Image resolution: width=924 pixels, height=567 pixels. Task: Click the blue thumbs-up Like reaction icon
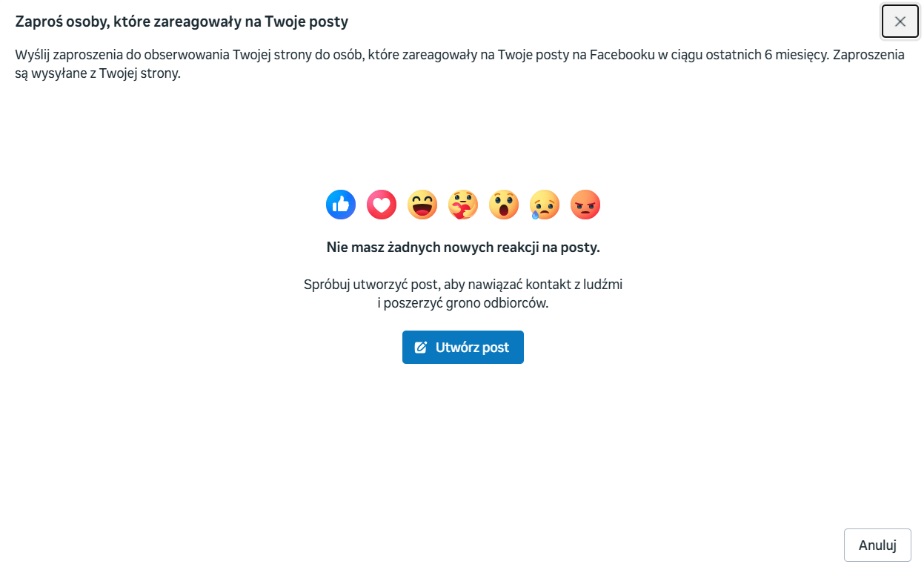coord(341,205)
